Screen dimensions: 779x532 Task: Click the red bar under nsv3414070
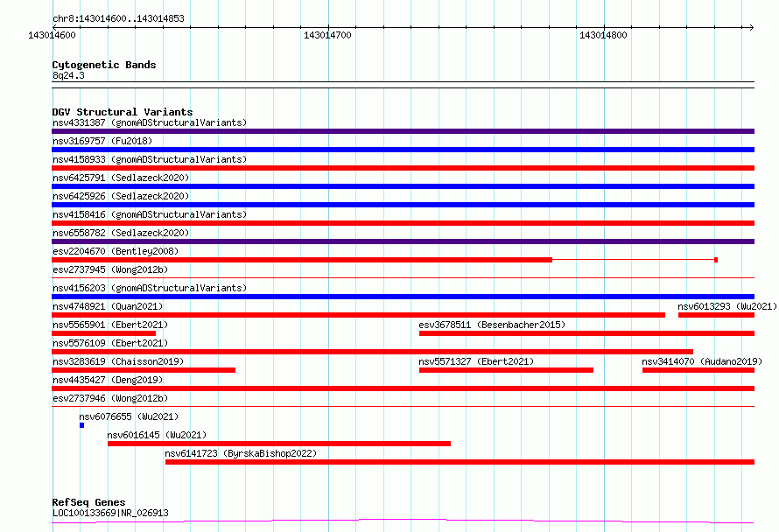pyautogui.click(x=698, y=370)
